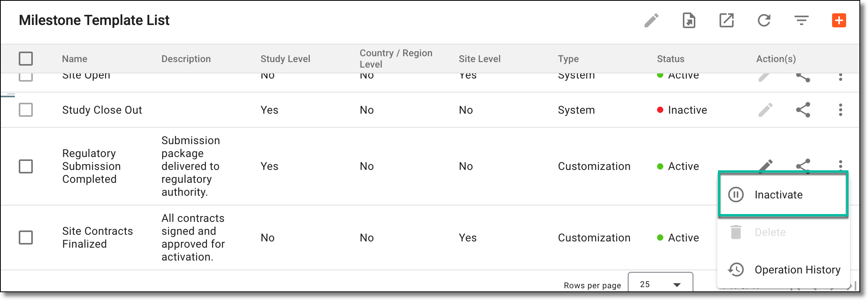Screen dimensions: 868x300
Task: Edit the Regulatory Submission Completed row
Action: [765, 166]
